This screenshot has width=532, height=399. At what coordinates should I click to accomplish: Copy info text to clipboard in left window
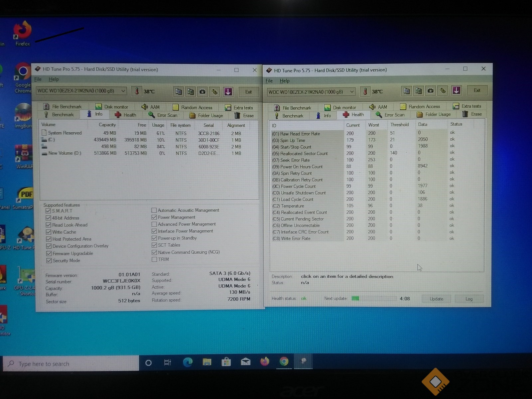pos(179,91)
